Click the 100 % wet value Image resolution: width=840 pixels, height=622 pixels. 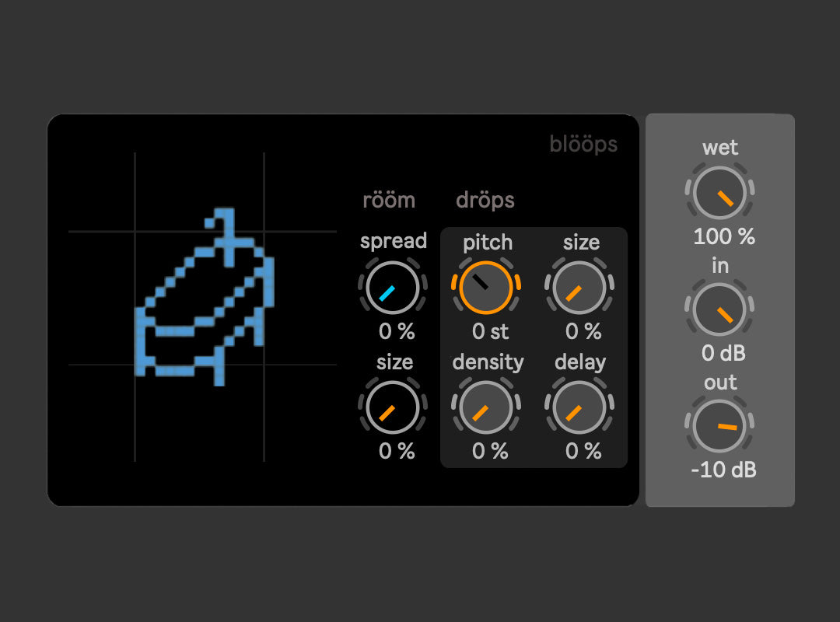pos(724,236)
